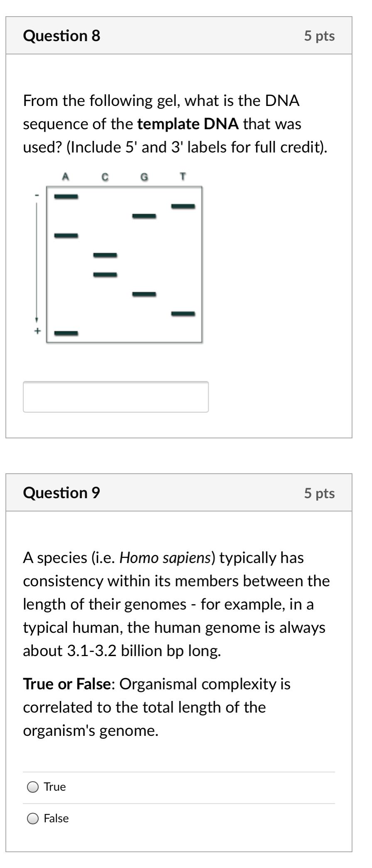The height and width of the screenshot is (868, 372).
Task: Click lane label A above the gel
Action: coord(65,177)
